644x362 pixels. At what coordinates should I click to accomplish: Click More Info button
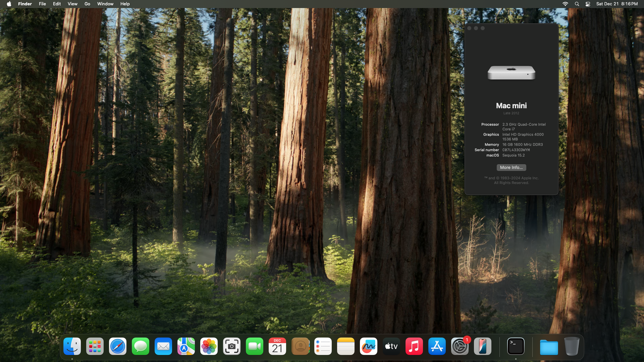tap(511, 167)
